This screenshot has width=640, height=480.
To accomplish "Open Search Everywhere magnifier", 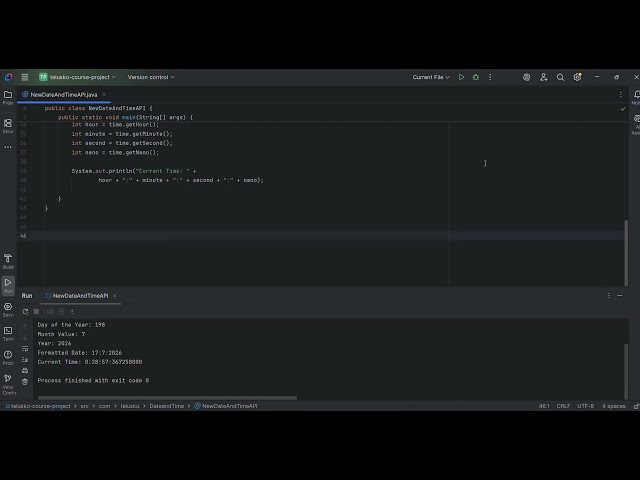I will coord(560,77).
